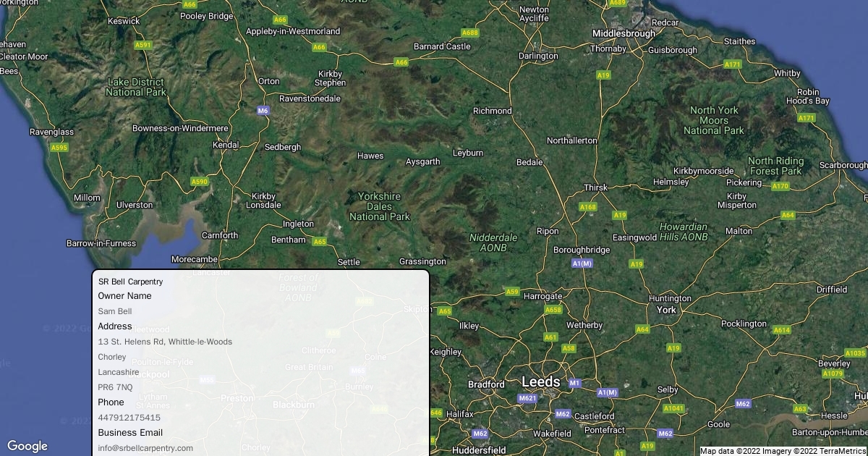Image resolution: width=868 pixels, height=456 pixels.
Task: Click the A591 road shield near Keswick
Action: (x=143, y=45)
